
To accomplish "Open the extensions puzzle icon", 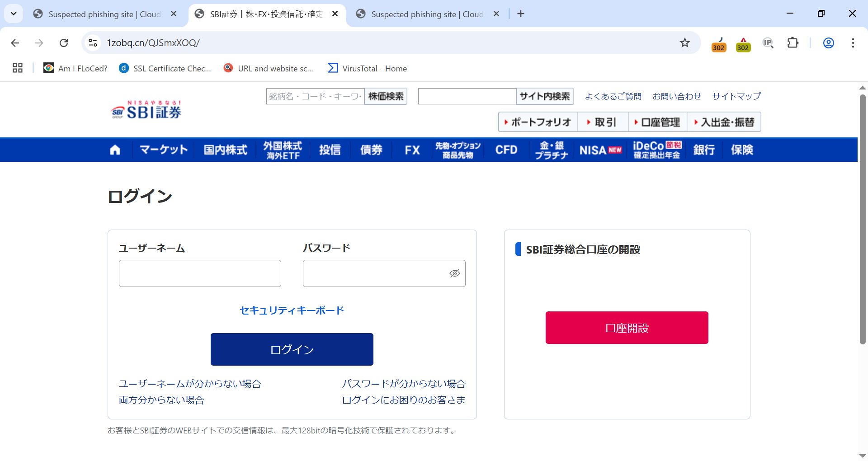I will [x=793, y=43].
